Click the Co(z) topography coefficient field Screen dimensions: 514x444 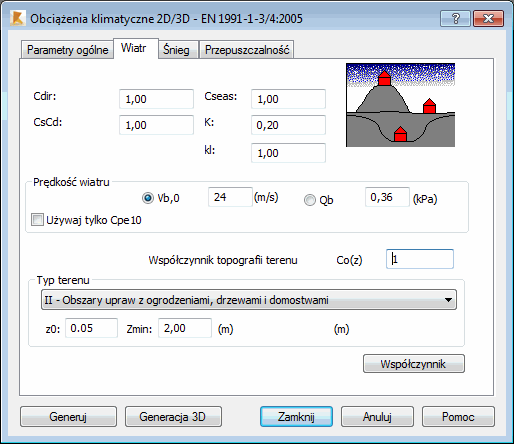(x=420, y=259)
